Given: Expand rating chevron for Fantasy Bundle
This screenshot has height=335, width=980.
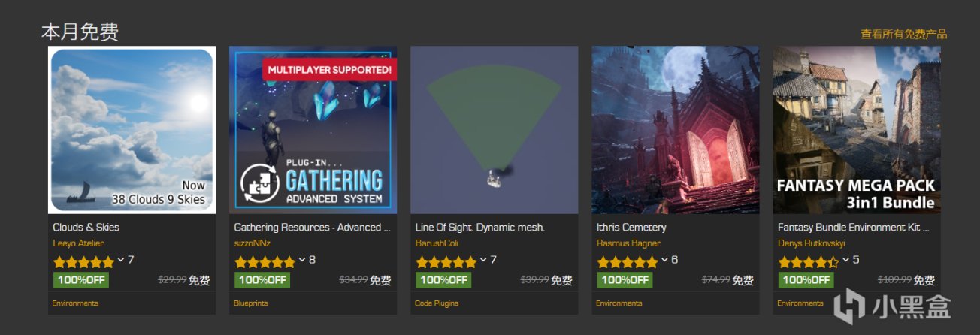Looking at the screenshot, I should (845, 260).
